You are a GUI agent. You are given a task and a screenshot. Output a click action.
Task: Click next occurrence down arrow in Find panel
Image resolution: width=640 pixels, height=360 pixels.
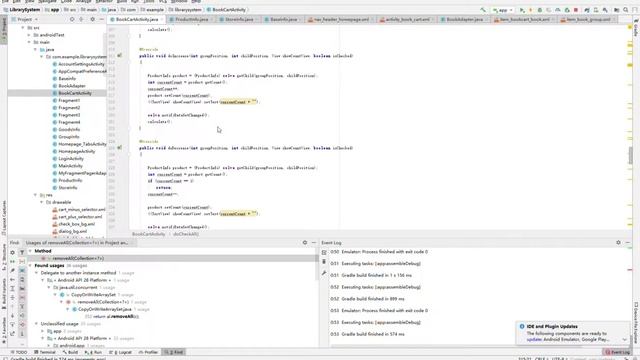click(x=12, y=316)
